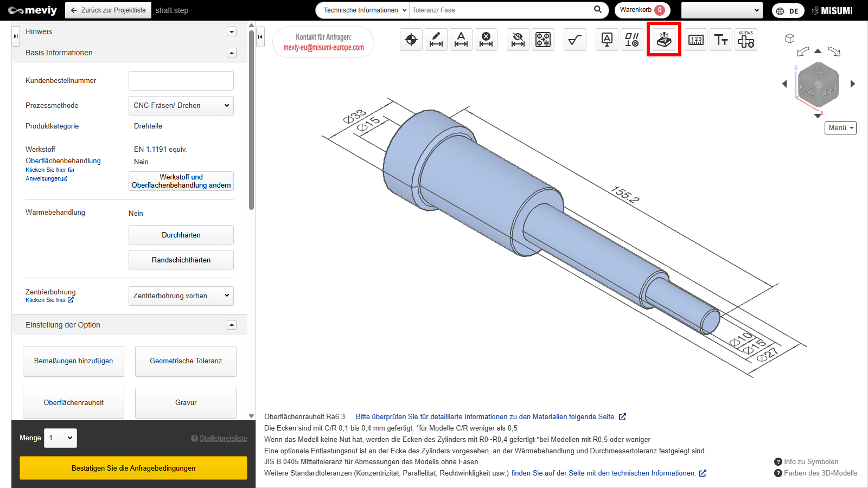Open the Zentrierbohrung dropdown
The image size is (868, 488).
[x=181, y=296]
